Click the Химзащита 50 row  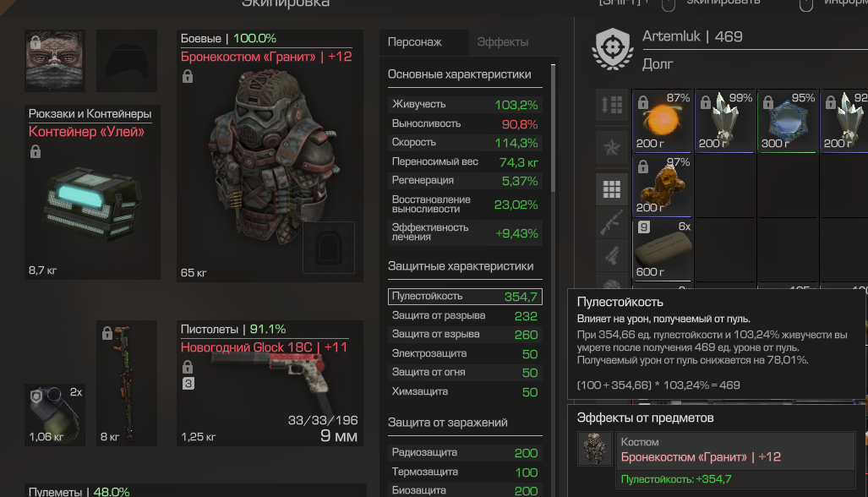point(465,392)
